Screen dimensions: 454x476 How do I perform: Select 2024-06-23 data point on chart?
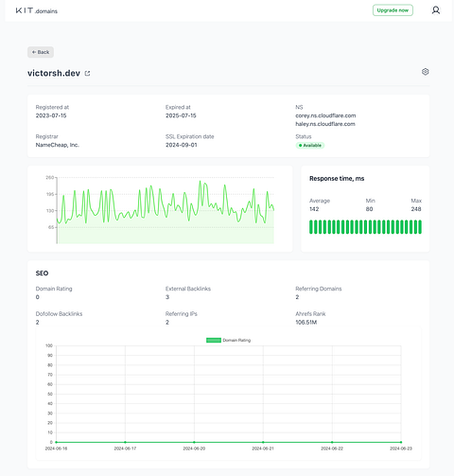pyautogui.click(x=401, y=442)
